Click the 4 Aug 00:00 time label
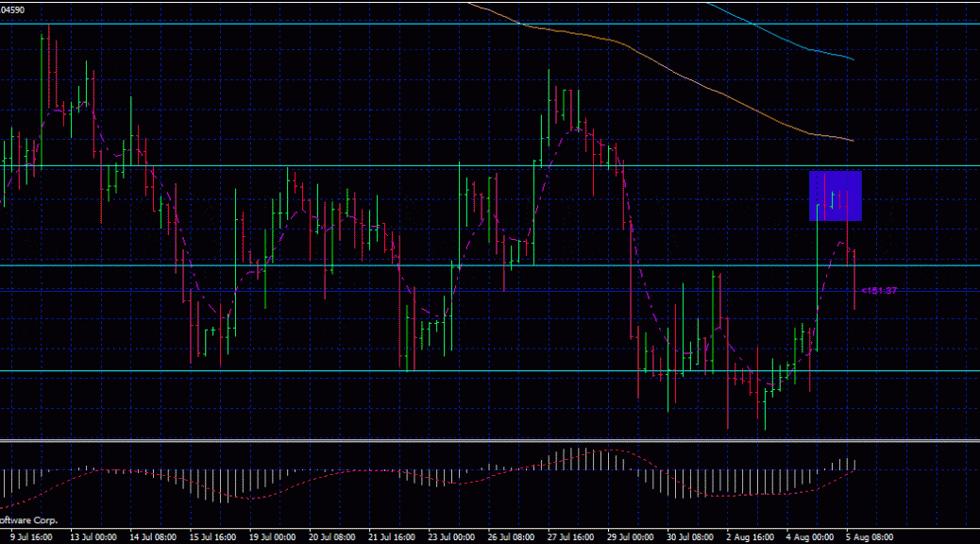 coord(809,537)
